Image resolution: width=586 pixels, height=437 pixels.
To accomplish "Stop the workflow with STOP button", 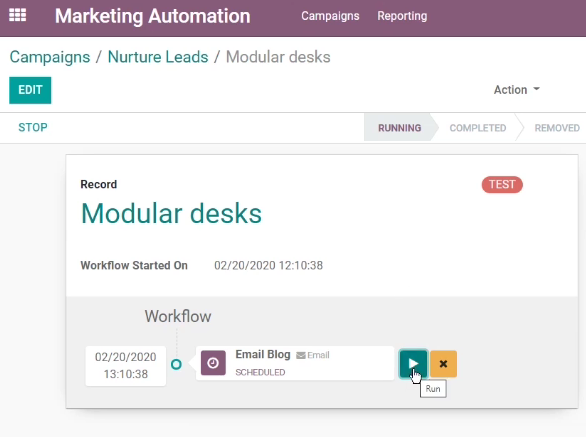I will (x=33, y=127).
